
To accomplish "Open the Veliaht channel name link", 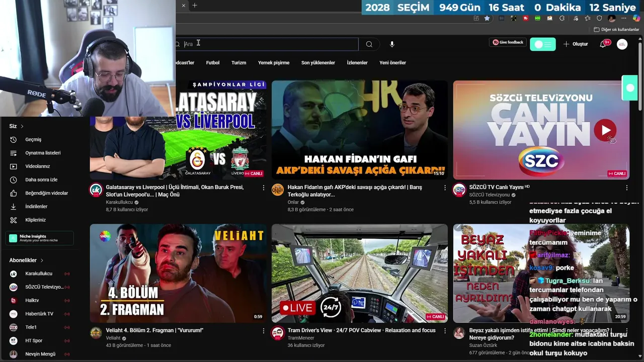I will [x=113, y=338].
